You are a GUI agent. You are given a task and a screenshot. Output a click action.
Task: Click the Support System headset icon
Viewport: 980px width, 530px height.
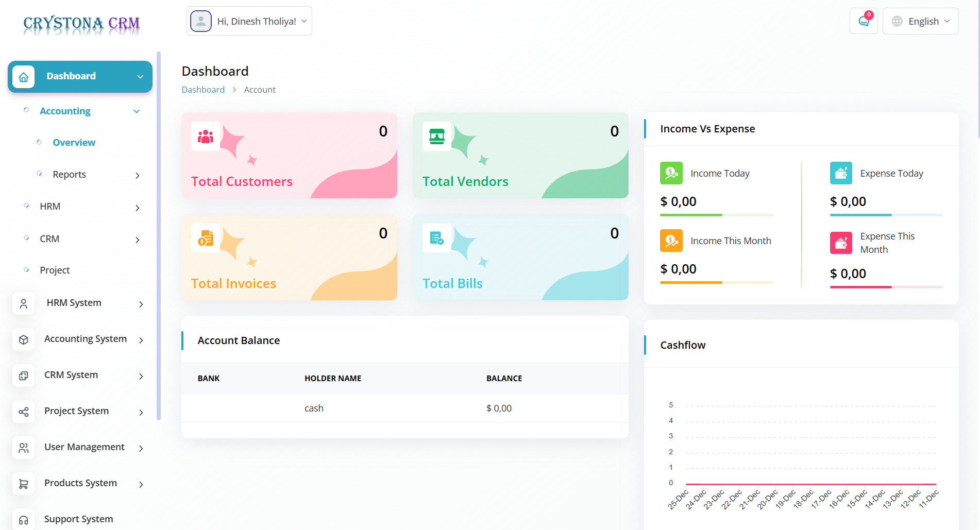coord(24,519)
